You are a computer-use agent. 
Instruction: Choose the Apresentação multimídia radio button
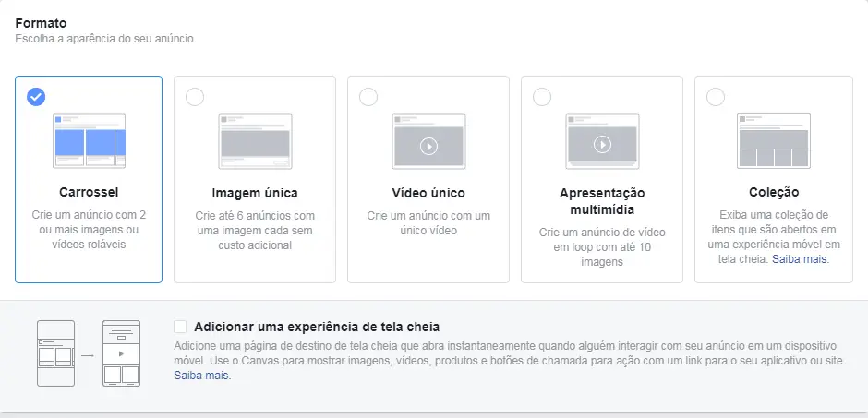[542, 97]
